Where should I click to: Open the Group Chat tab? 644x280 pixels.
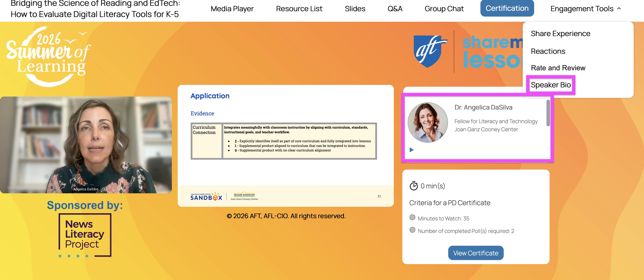[444, 9]
